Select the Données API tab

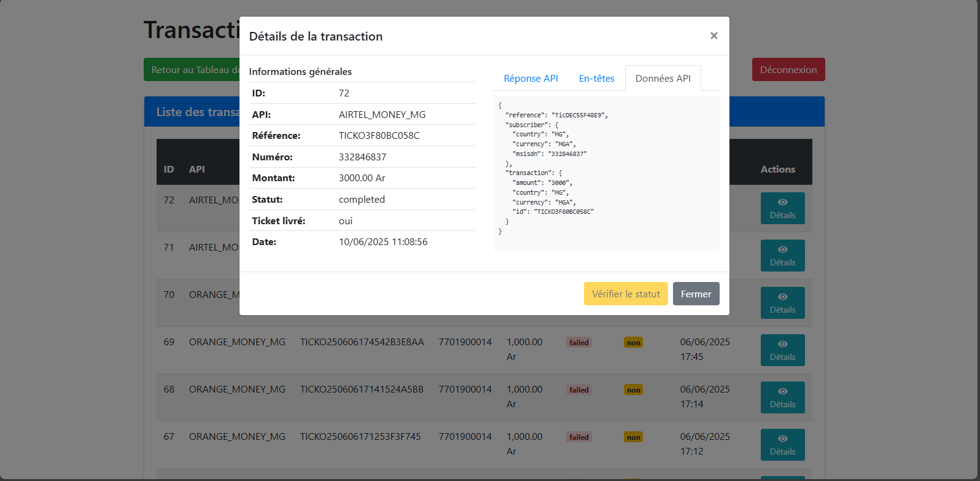663,79
